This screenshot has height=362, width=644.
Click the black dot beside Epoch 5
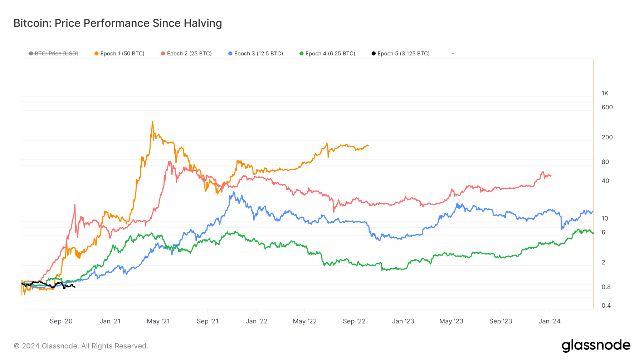(374, 54)
